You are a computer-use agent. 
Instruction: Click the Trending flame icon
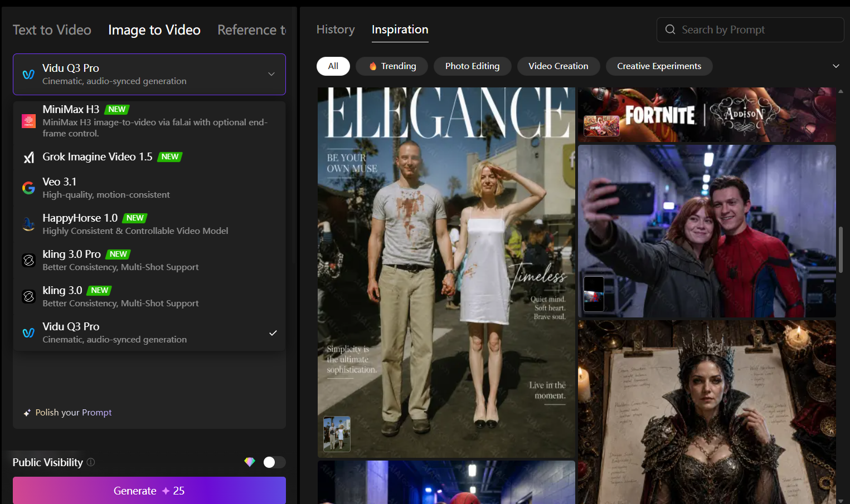coord(373,66)
